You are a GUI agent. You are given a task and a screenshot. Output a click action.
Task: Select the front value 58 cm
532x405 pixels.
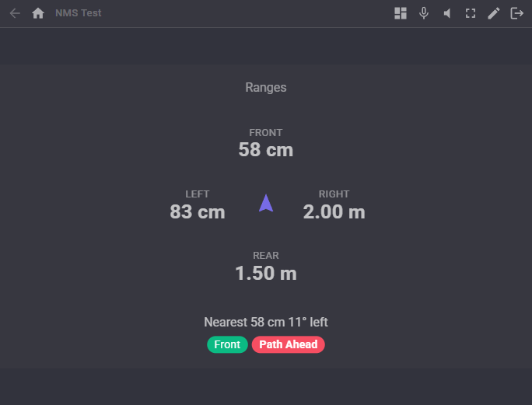point(266,149)
